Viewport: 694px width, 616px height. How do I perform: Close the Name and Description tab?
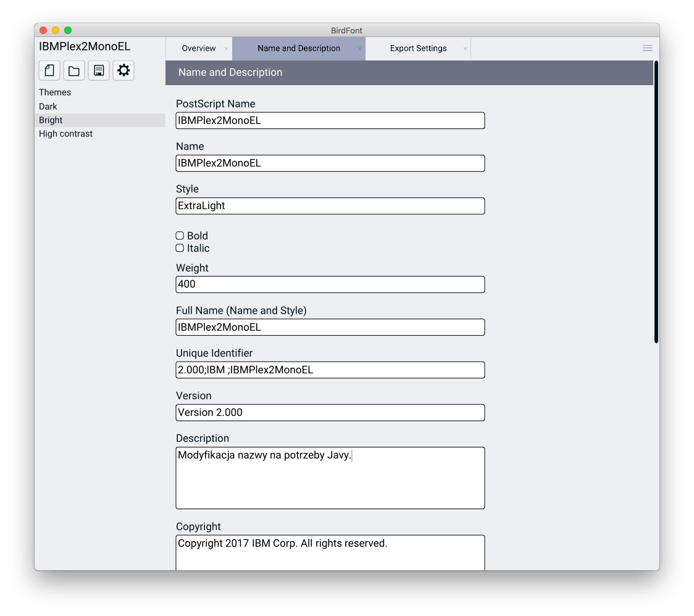pos(359,49)
